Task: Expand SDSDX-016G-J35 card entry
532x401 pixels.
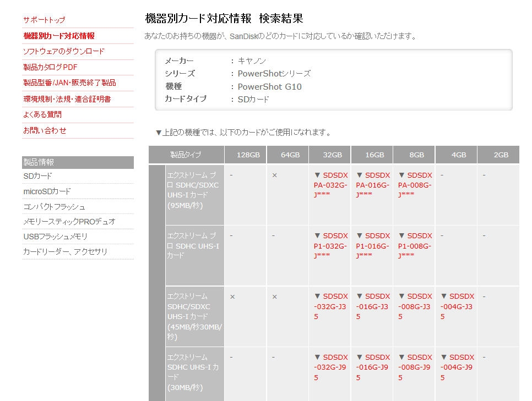Action: tap(373, 306)
